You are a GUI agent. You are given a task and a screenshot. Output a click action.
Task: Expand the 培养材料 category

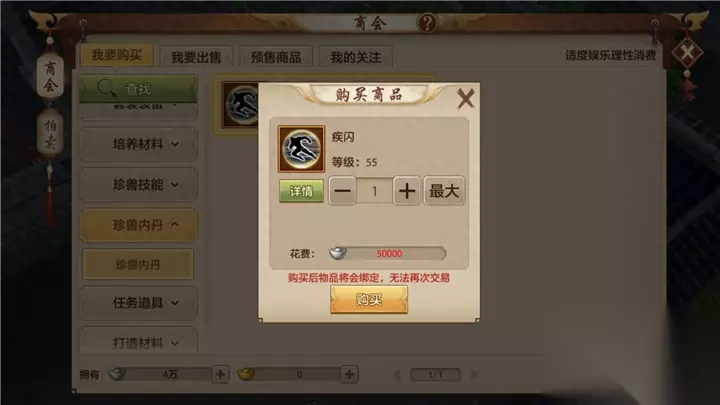139,144
